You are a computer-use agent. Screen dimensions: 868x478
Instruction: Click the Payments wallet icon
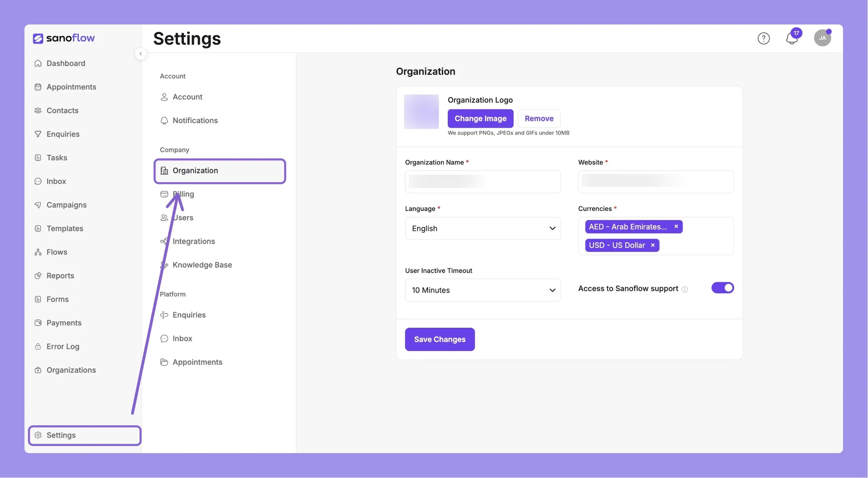(x=38, y=323)
